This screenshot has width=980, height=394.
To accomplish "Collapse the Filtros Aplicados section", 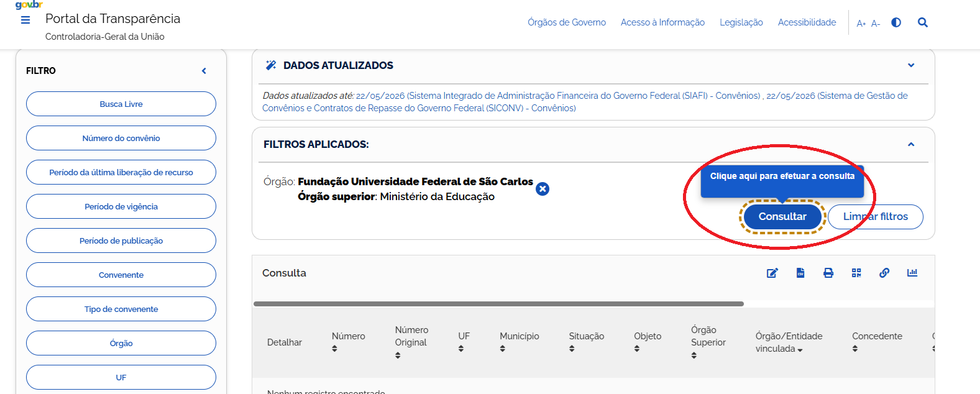I will [911, 144].
